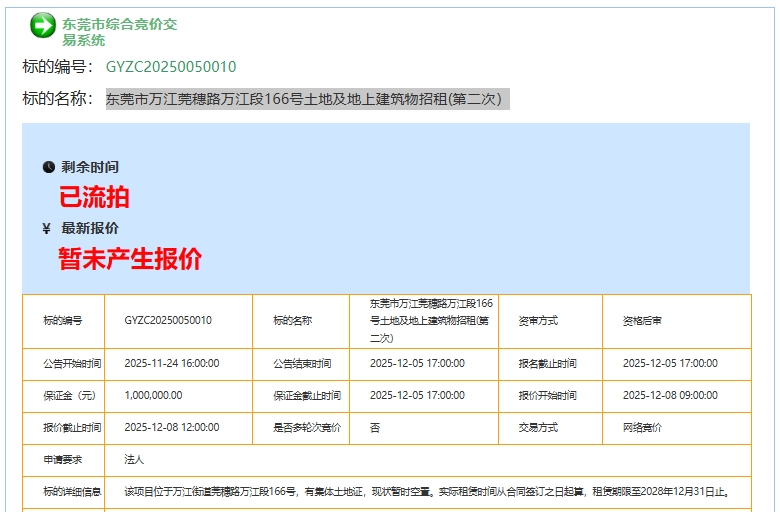Viewport: 780px width, 512px height.
Task: Click the yen icon beside 最新报价
Action: [x=47, y=228]
